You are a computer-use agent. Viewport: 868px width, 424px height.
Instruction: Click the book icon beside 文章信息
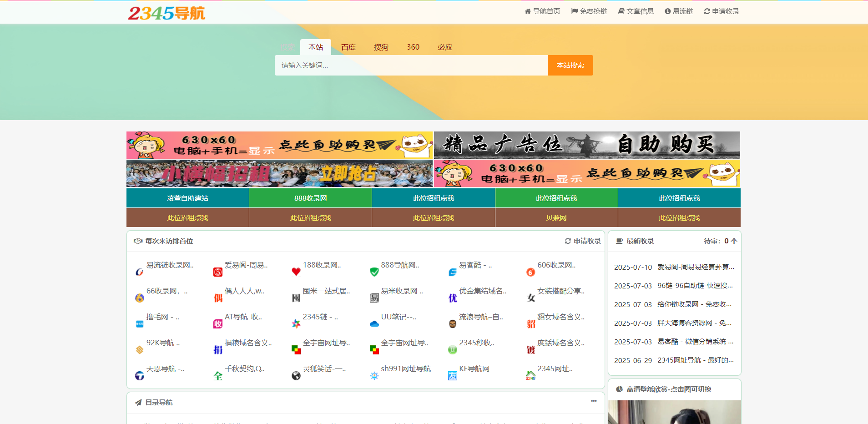[621, 11]
